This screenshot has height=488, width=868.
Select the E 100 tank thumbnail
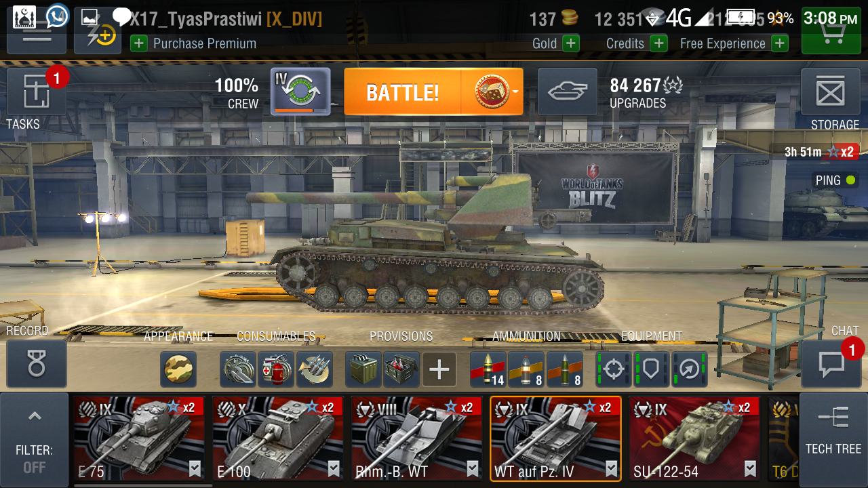(277, 439)
